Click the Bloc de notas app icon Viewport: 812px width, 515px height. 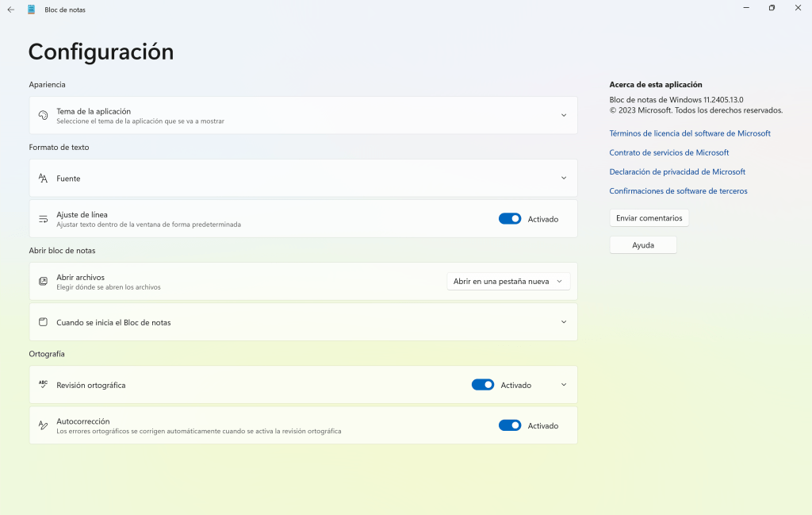click(x=32, y=10)
